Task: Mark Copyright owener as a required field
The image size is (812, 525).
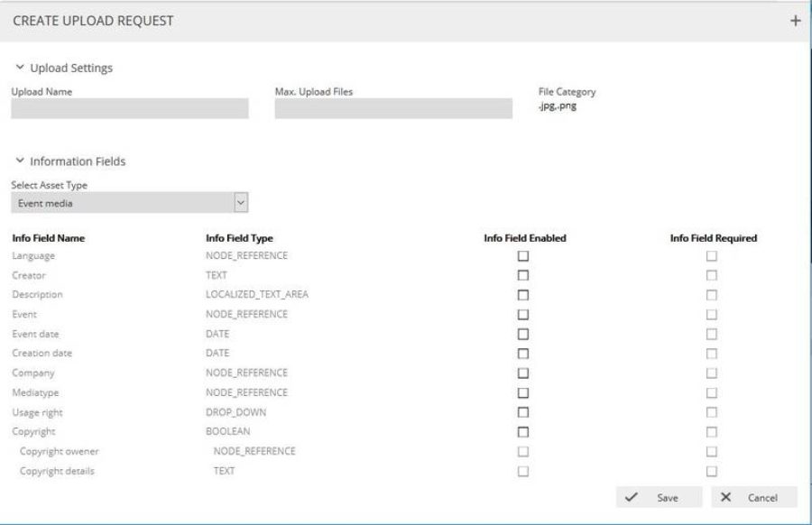Action: pos(712,451)
